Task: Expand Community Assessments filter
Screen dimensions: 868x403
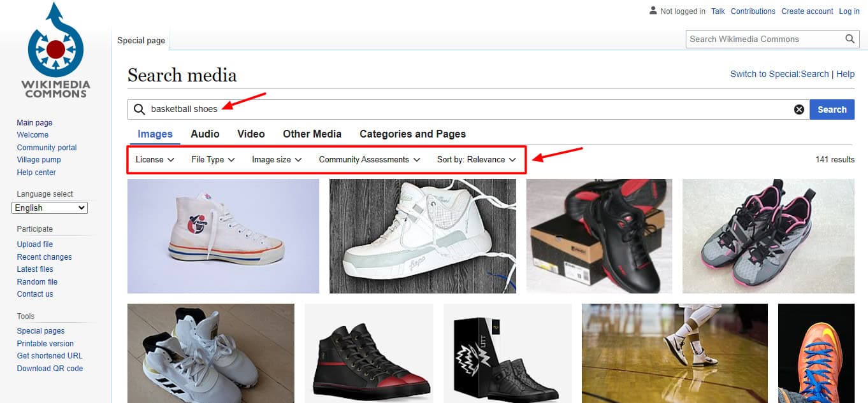Action: pos(370,160)
